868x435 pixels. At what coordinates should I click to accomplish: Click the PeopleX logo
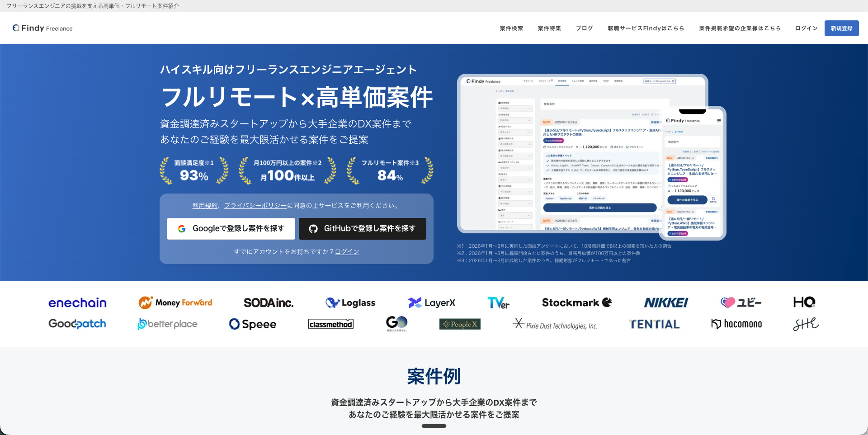click(460, 324)
